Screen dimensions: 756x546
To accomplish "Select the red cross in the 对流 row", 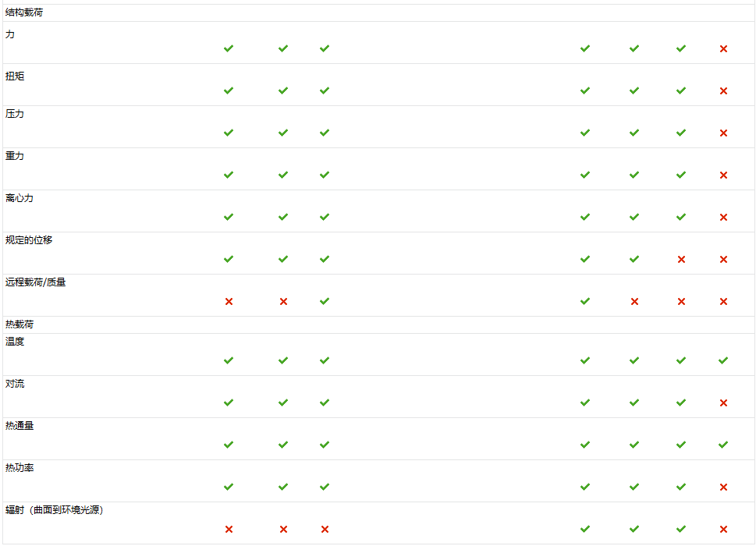I will point(723,403).
